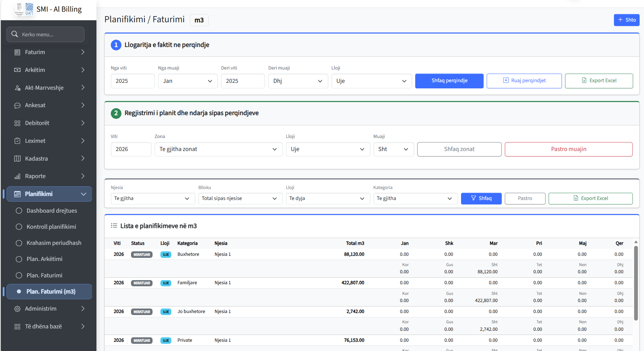Click the table vertical scrollbar

click(636, 283)
